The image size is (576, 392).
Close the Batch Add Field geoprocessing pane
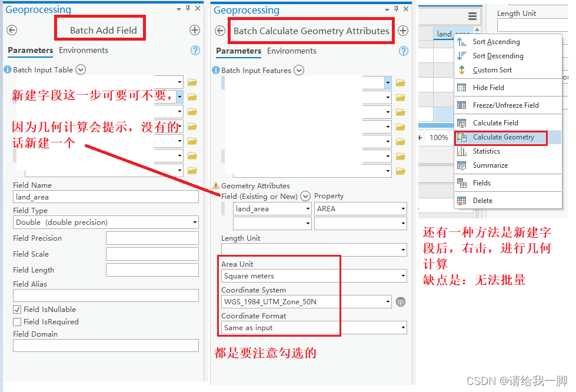(198, 8)
